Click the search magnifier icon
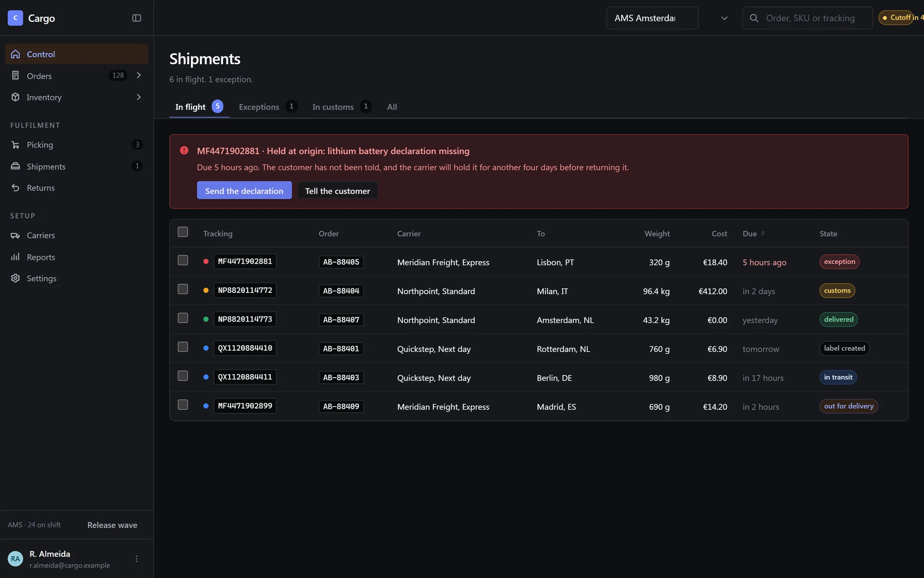The image size is (924, 578). pos(754,18)
